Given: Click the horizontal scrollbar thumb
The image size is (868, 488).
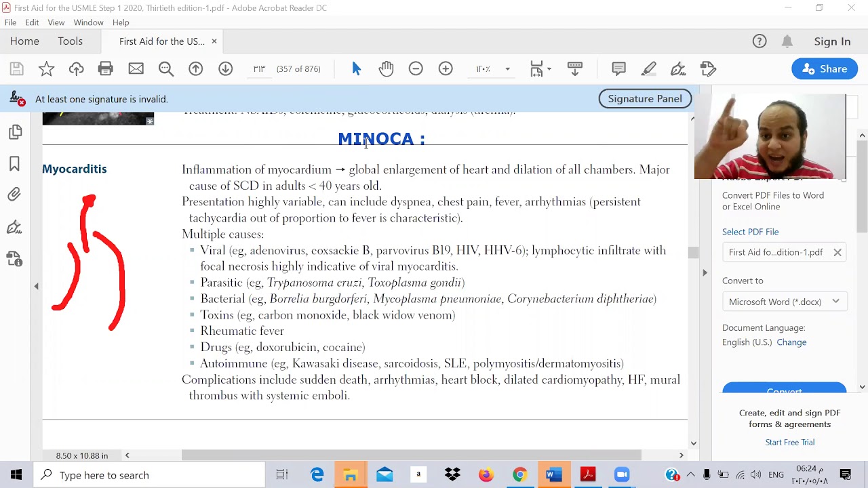Looking at the screenshot, I should tap(412, 455).
